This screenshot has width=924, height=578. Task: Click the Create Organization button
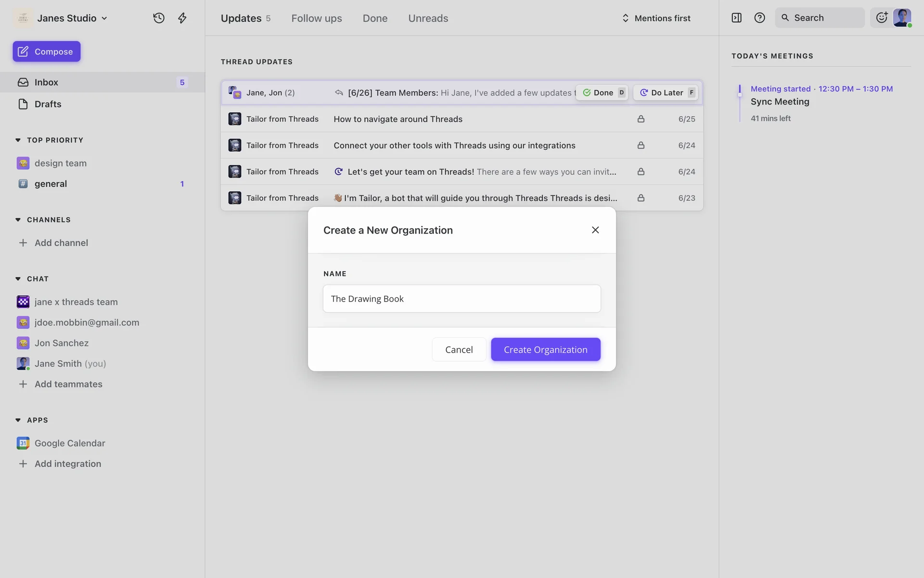coord(545,349)
